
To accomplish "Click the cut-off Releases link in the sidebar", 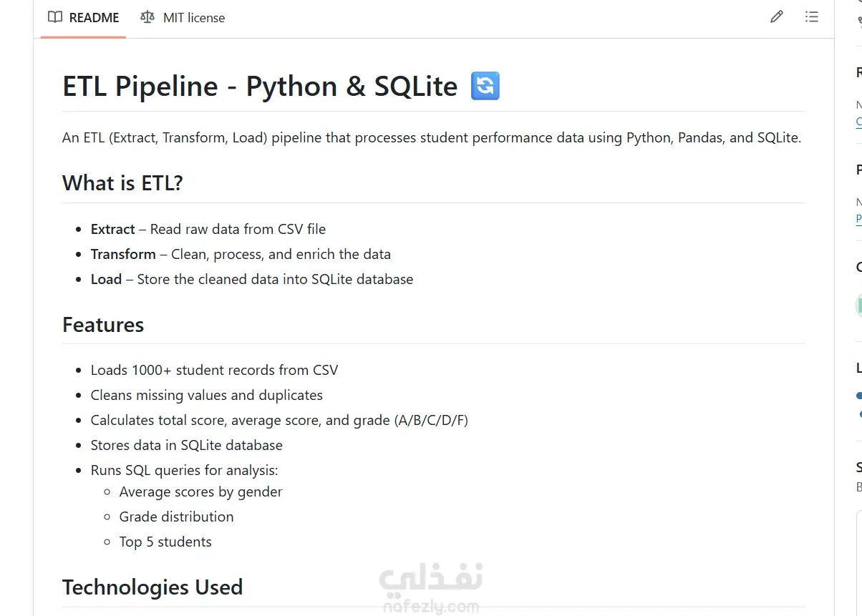I will 859,122.
